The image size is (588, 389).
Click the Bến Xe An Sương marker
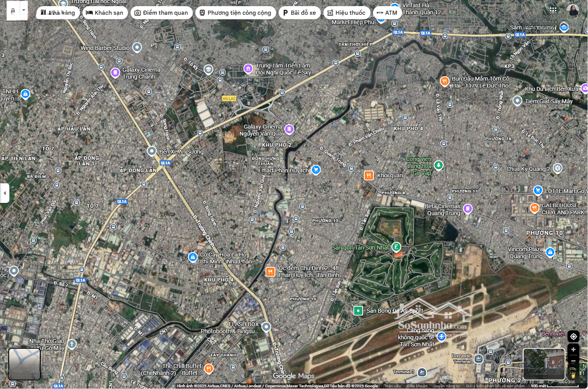152,151
